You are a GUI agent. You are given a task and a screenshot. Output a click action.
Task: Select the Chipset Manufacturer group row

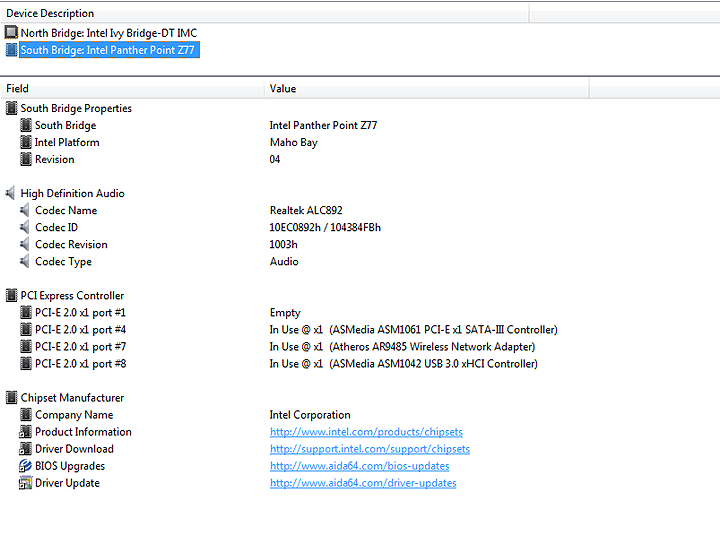coord(72,398)
